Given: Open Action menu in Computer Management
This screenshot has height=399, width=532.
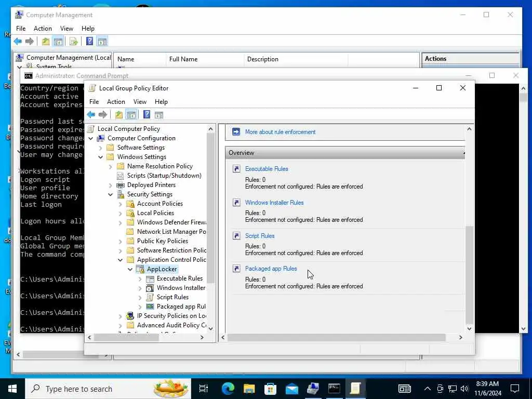Looking at the screenshot, I should (x=43, y=29).
